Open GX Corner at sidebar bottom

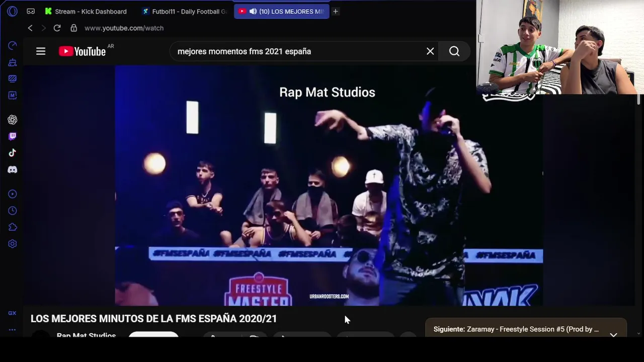click(12, 313)
